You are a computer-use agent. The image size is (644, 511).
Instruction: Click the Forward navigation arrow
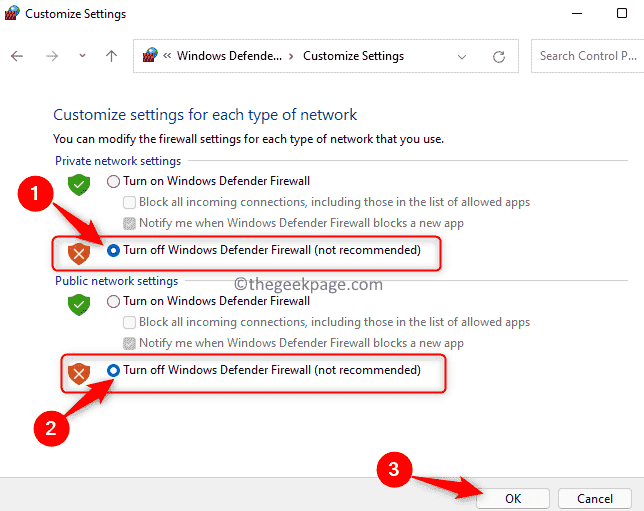coord(50,56)
